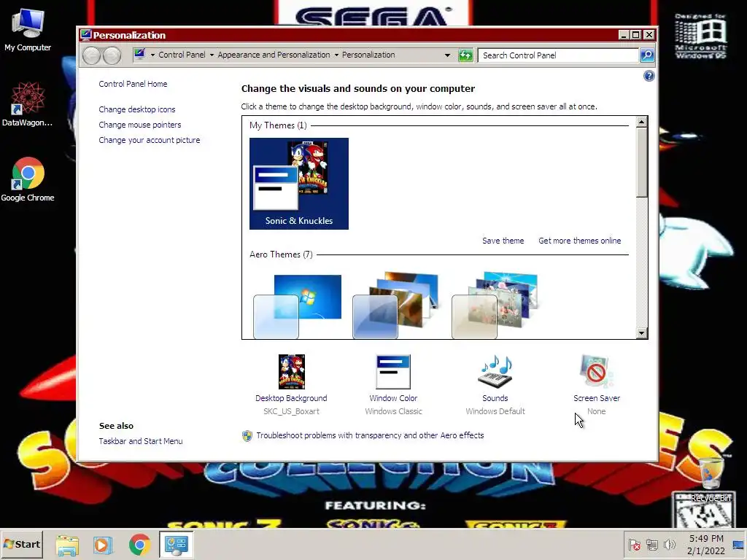The width and height of the screenshot is (747, 560).
Task: Launch Windows Media Player from taskbar
Action: pos(102,545)
